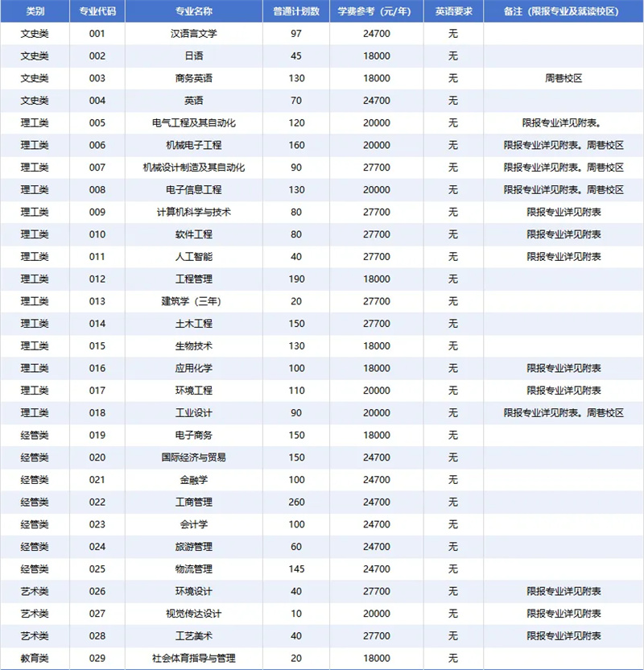Click the plan number 260 cell
The width and height of the screenshot is (644, 670).
coord(296,502)
